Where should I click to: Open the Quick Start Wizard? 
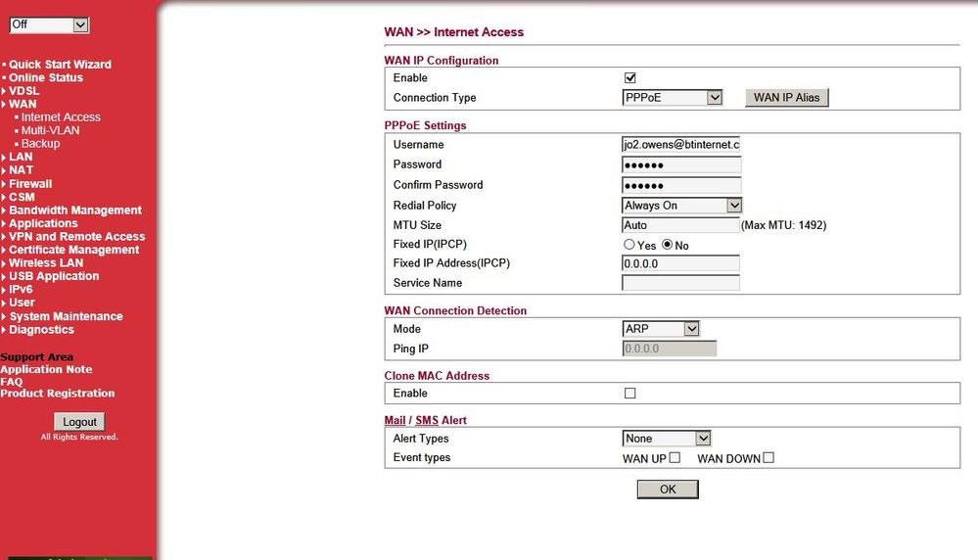click(60, 65)
